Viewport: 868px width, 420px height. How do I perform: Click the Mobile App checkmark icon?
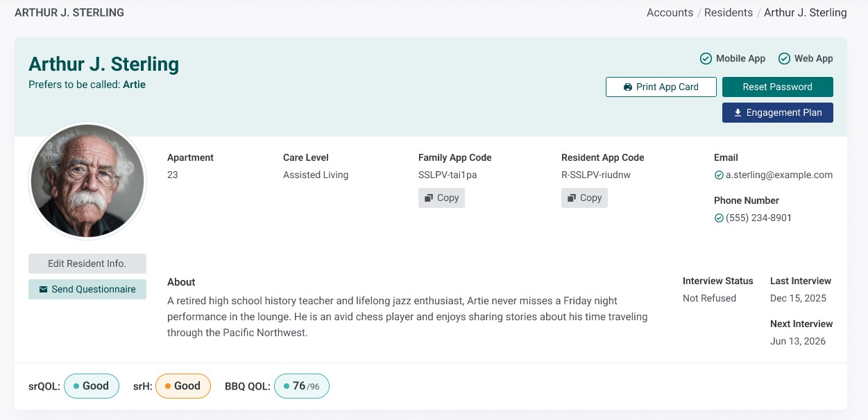[706, 59]
